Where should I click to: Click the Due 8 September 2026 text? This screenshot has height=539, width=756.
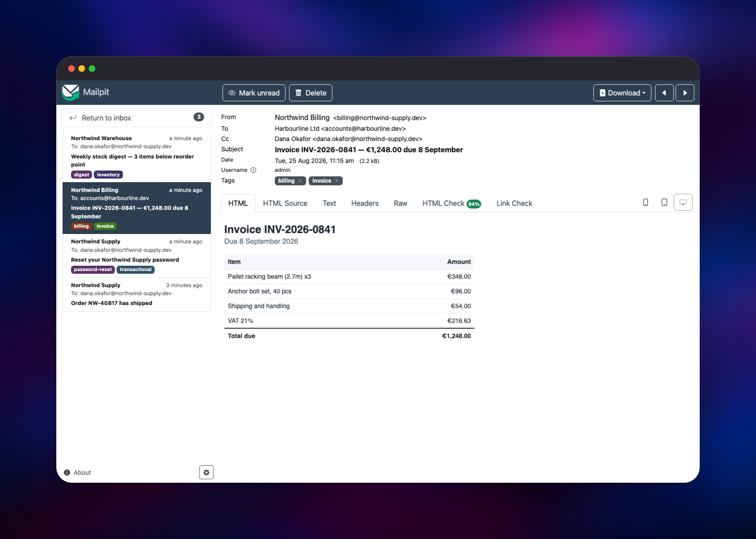coord(261,242)
